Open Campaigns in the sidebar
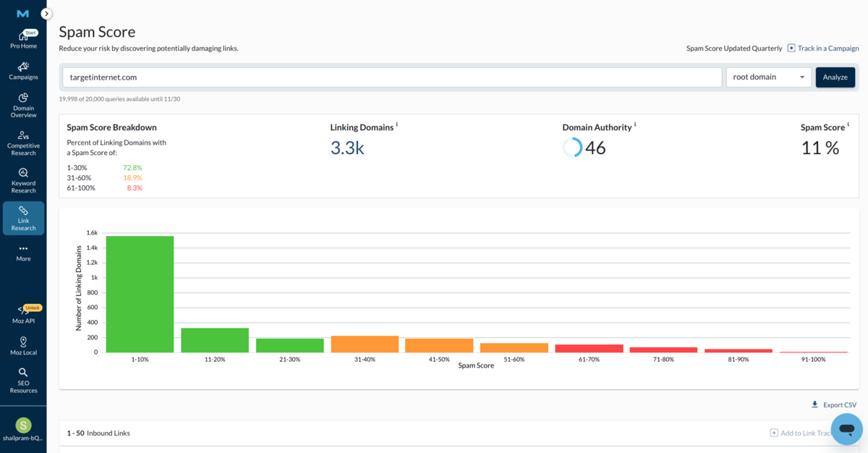This screenshot has height=453, width=868. point(23,71)
